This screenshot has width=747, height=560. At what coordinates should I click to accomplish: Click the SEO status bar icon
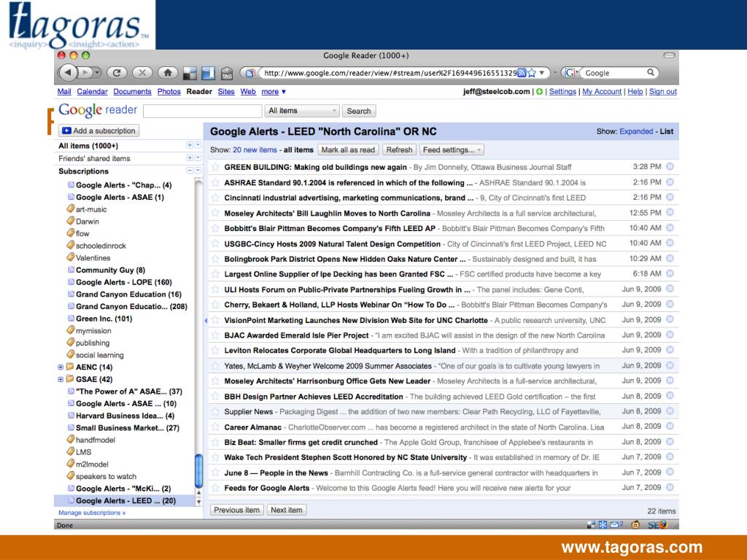657,525
